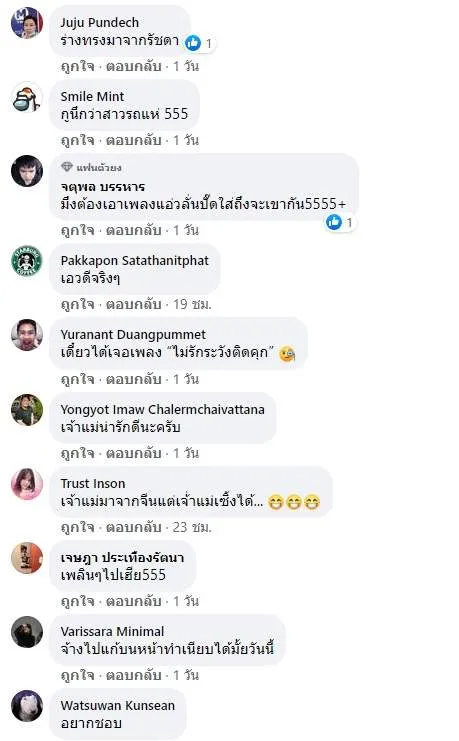Open Yongyot Imaw Chalermchaivattana's profile name link
Viewport: 459px width, 741px height.
[162, 409]
